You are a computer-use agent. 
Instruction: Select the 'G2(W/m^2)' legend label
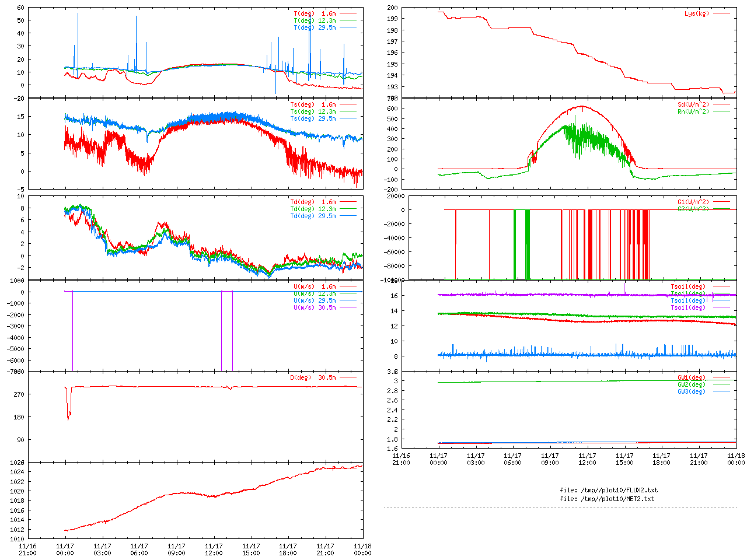coord(693,209)
